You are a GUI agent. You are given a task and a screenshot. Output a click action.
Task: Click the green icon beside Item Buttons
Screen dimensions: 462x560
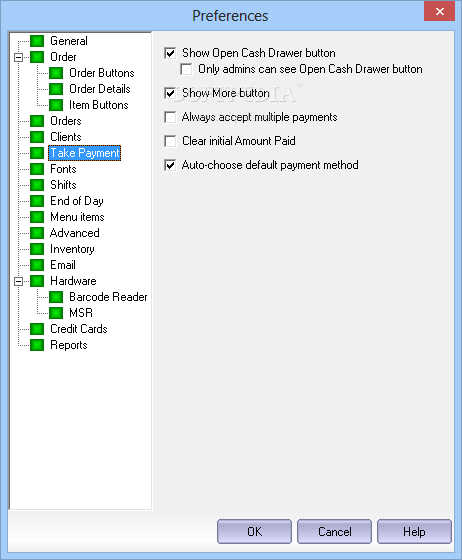click(56, 105)
